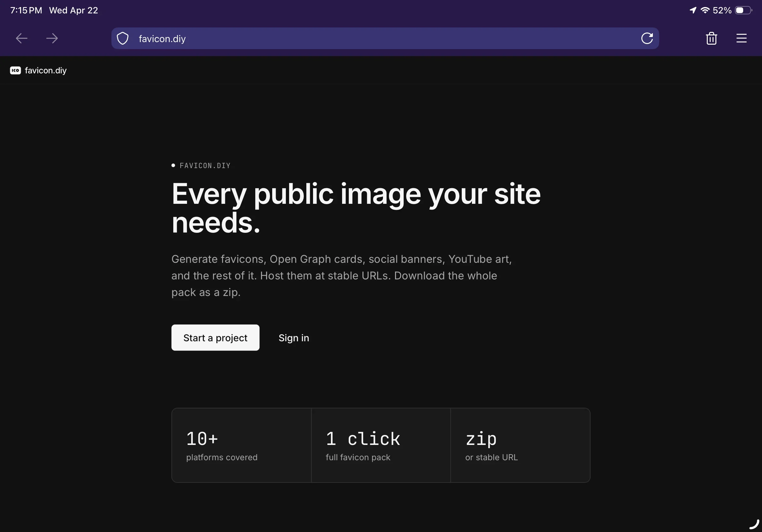Open the favicon.diy header home link

(x=45, y=70)
